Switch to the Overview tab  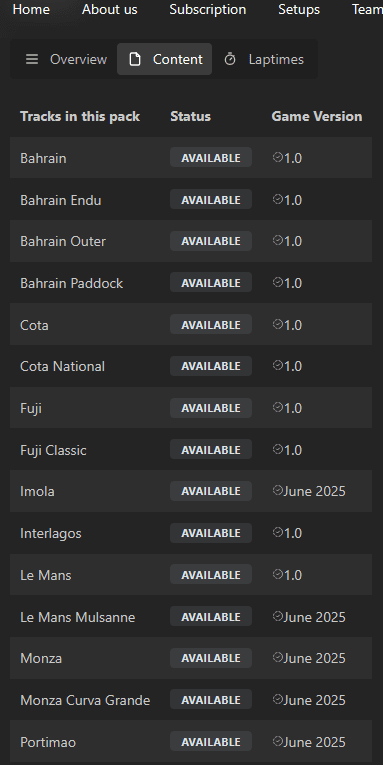pos(66,60)
